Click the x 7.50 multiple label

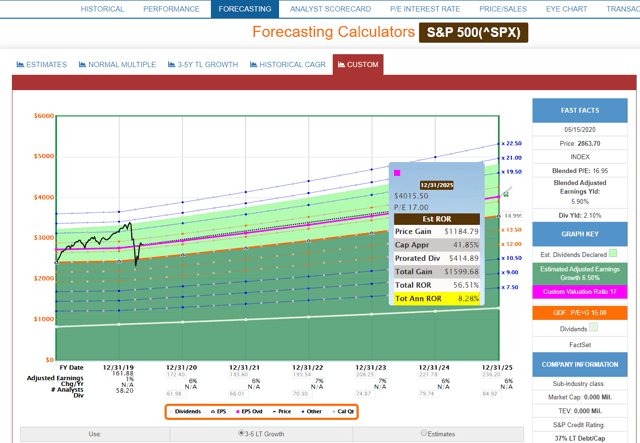coord(510,287)
